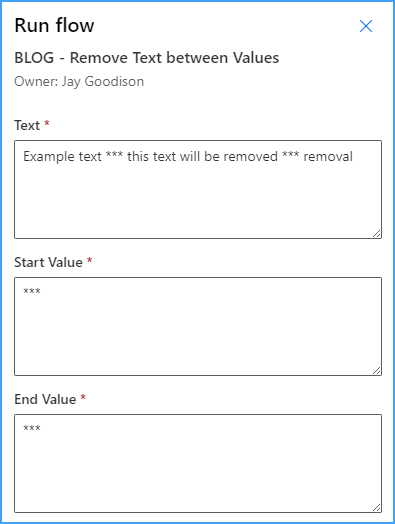Image resolution: width=395 pixels, height=524 pixels.
Task: Close the Run flow panel
Action: 366,26
